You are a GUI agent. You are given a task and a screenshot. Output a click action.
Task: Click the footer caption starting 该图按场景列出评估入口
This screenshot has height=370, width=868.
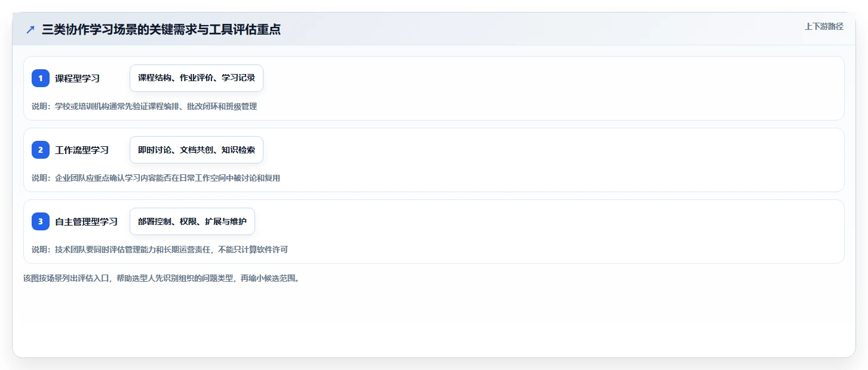coord(161,278)
